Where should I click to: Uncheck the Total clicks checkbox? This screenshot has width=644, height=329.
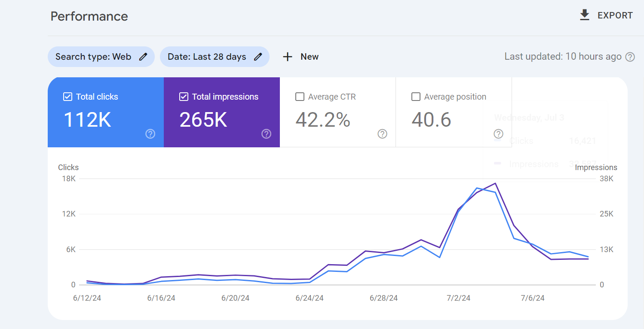pos(67,97)
